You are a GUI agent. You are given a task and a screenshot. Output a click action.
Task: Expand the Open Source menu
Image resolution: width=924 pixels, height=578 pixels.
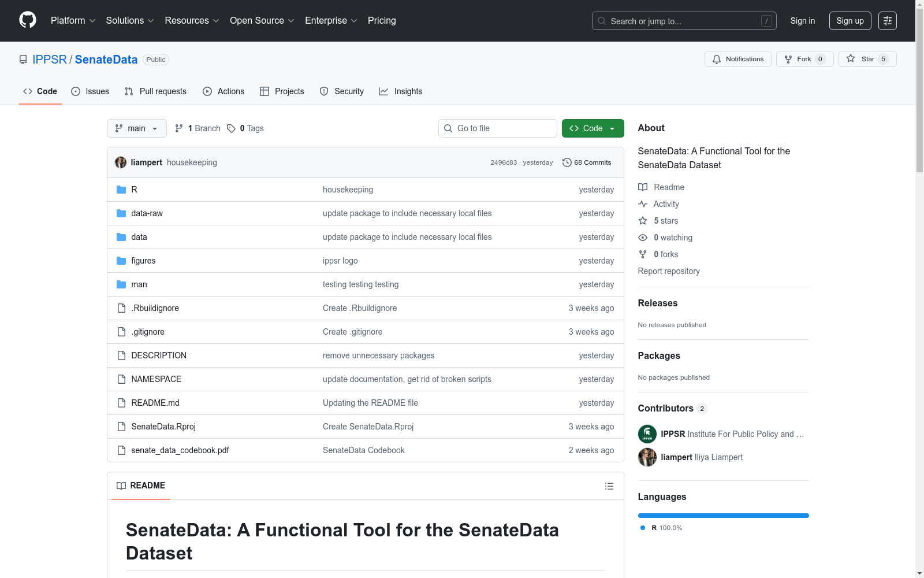262,21
